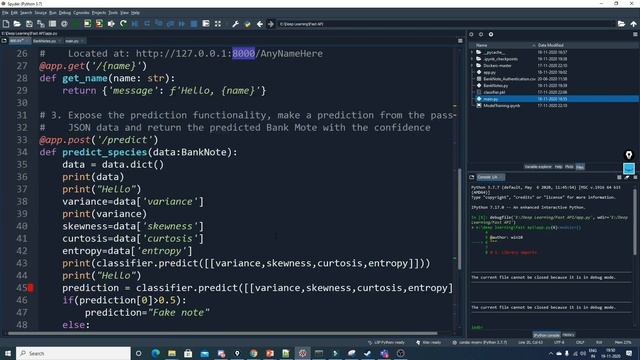Browse working directory folder icon
This screenshot has height=360, width=640.
(x=621, y=24)
